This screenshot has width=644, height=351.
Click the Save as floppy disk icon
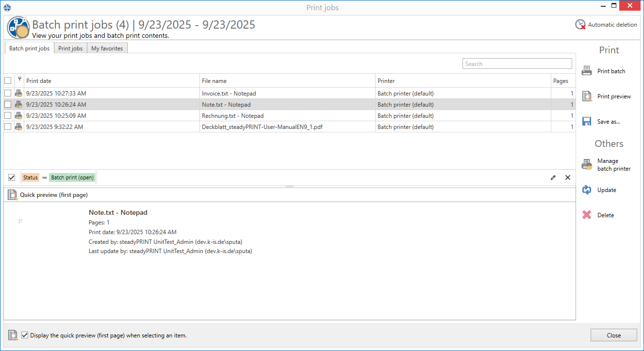click(x=587, y=121)
